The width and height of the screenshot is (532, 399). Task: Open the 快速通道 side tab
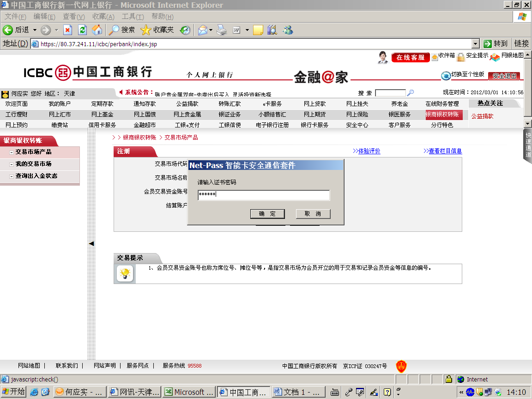[528, 145]
